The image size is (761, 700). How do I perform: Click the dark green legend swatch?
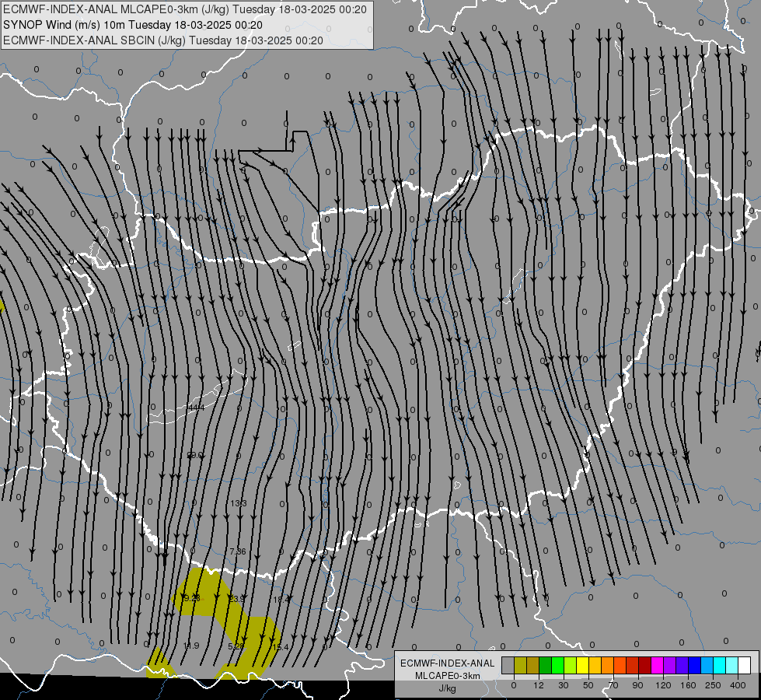(545, 665)
